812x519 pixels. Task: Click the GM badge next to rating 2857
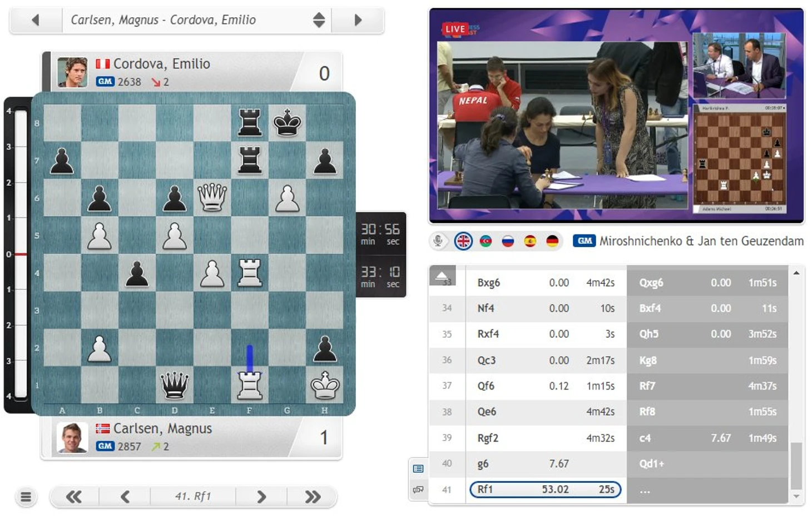click(105, 446)
